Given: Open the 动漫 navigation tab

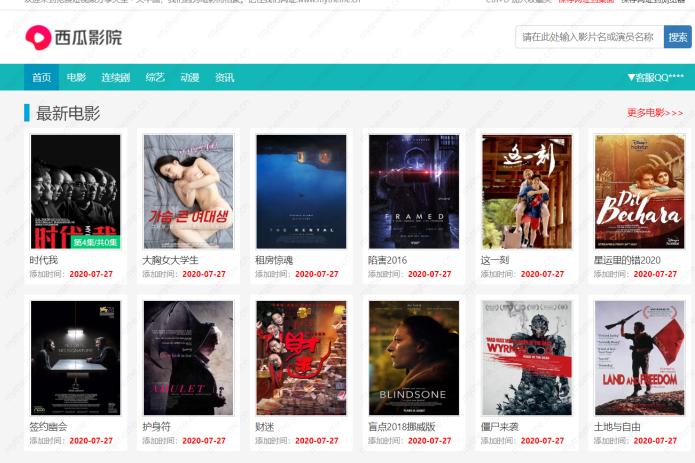Looking at the screenshot, I should pyautogui.click(x=190, y=77).
